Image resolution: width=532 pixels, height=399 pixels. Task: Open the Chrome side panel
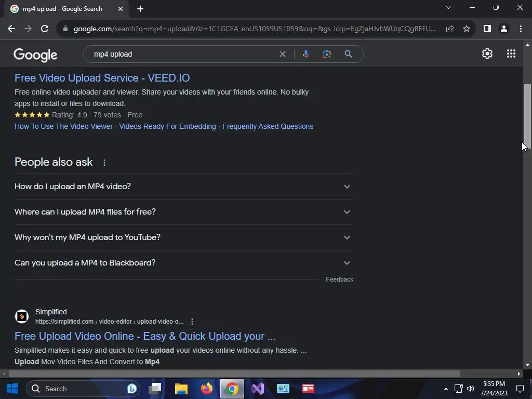click(x=487, y=29)
